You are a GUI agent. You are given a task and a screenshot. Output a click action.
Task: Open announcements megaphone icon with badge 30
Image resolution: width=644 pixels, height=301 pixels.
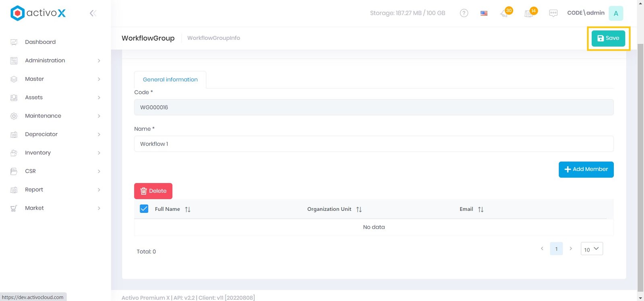coord(506,12)
